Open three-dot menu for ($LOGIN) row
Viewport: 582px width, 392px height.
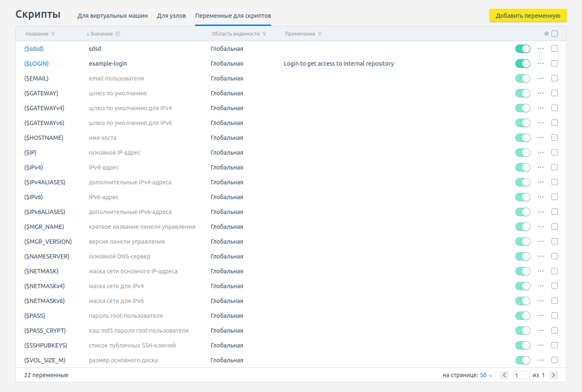[540, 64]
